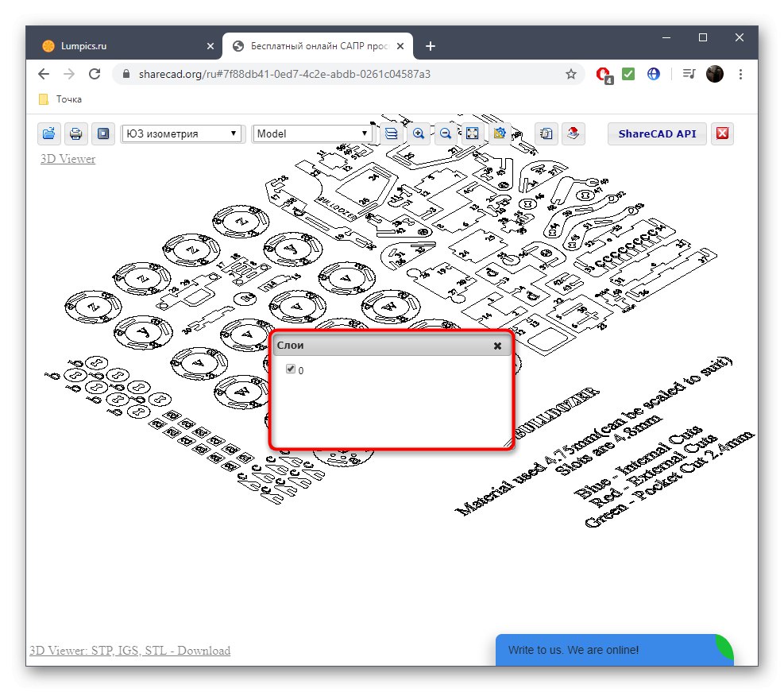The height and width of the screenshot is (692, 784).
Task: Open the Model layout dropdown
Action: [312, 133]
